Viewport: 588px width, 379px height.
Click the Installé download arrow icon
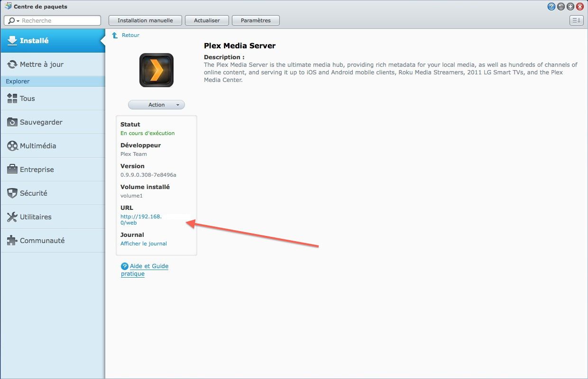(x=12, y=41)
